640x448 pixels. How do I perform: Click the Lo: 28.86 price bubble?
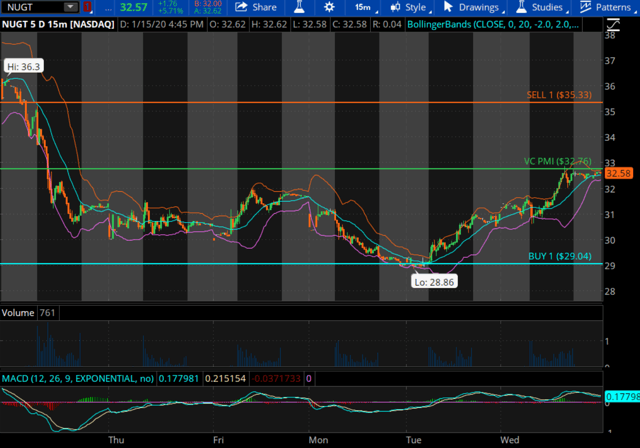coord(434,282)
